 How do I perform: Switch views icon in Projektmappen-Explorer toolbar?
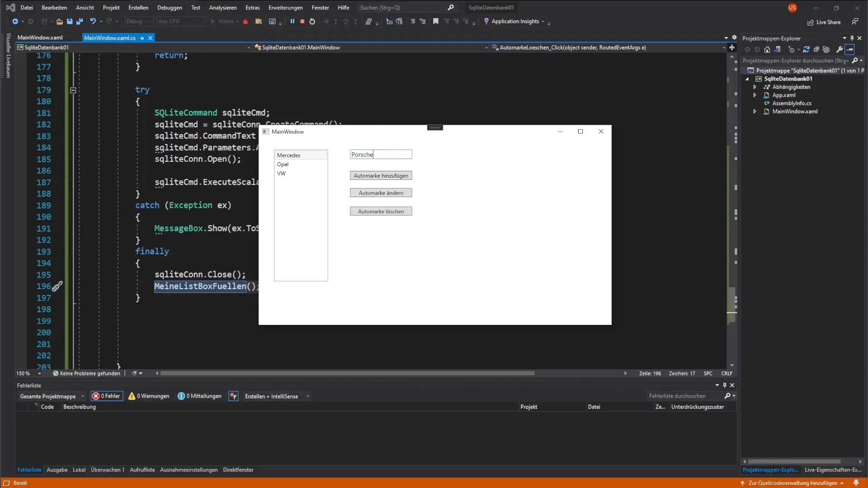pos(778,50)
